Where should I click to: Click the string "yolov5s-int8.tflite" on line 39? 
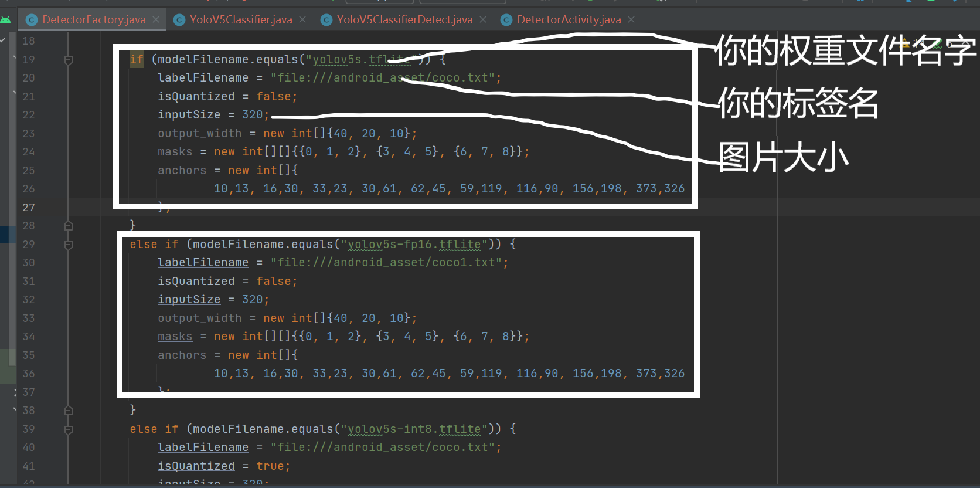tap(414, 429)
